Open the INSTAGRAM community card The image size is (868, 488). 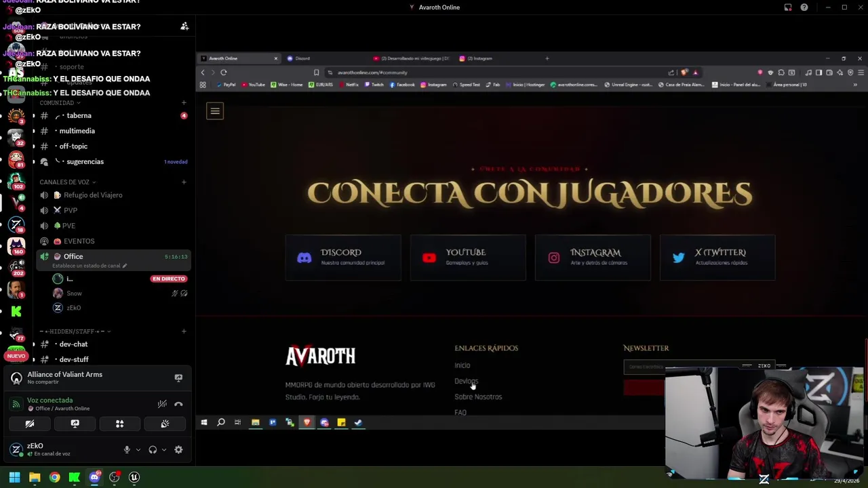[593, 258]
